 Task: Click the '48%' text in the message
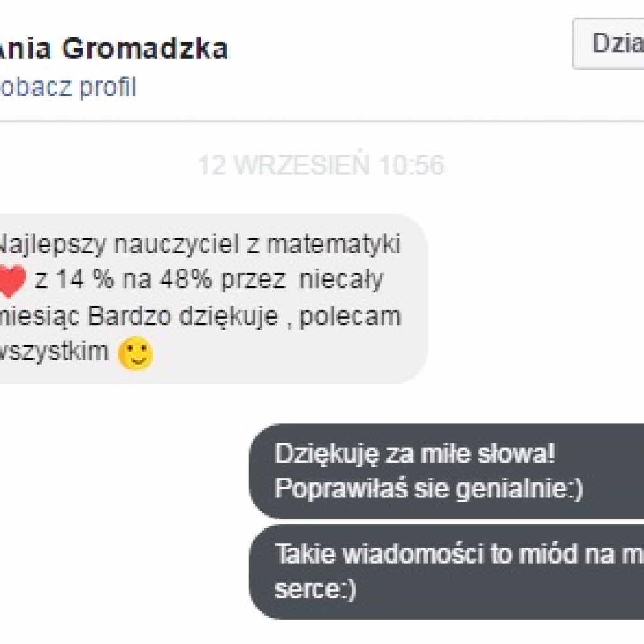click(x=186, y=279)
